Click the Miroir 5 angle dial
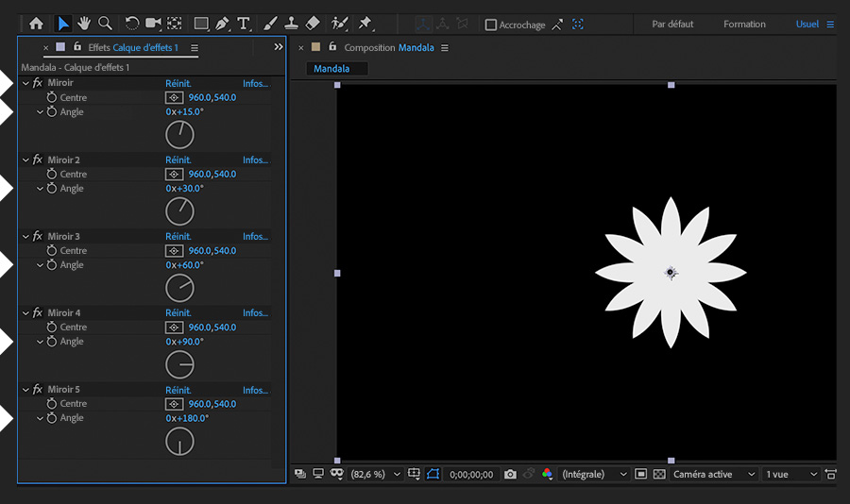The height and width of the screenshot is (504, 850). click(179, 441)
